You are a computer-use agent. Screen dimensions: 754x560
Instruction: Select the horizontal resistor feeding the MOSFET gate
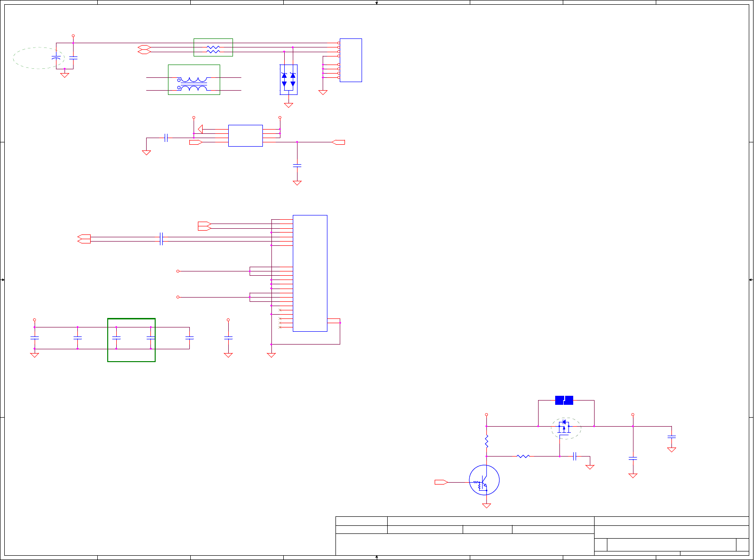click(523, 456)
